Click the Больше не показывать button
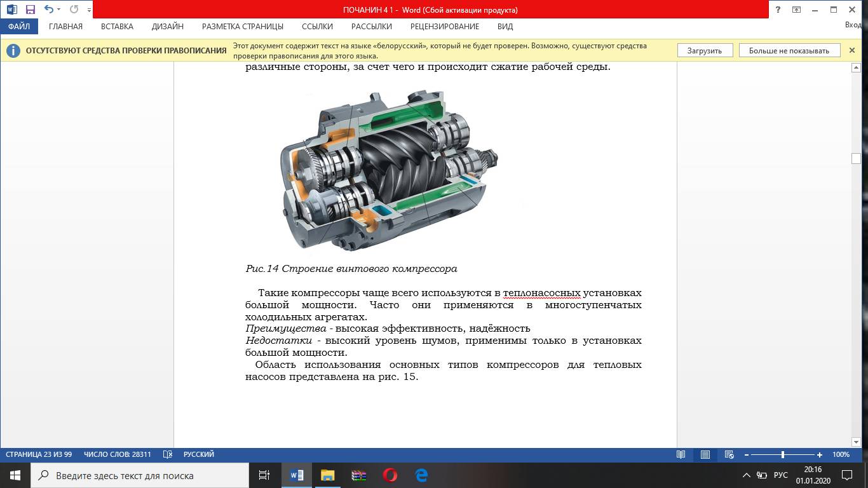Viewport: 868px width, 488px height. pos(789,51)
